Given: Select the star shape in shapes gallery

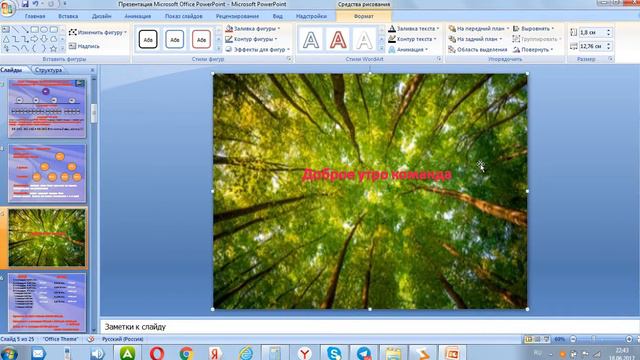Looking at the screenshot, I should (53, 49).
